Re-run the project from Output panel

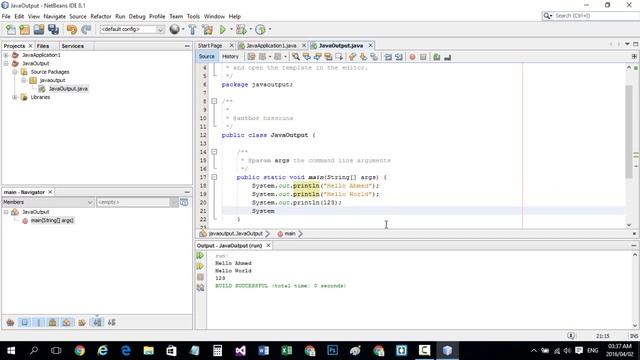[x=200, y=256]
